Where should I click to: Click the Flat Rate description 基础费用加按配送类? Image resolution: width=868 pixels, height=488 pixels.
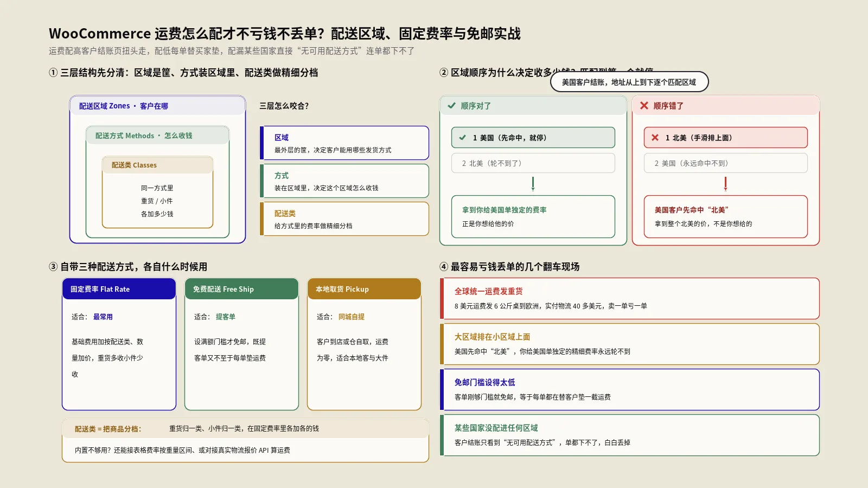click(x=107, y=358)
